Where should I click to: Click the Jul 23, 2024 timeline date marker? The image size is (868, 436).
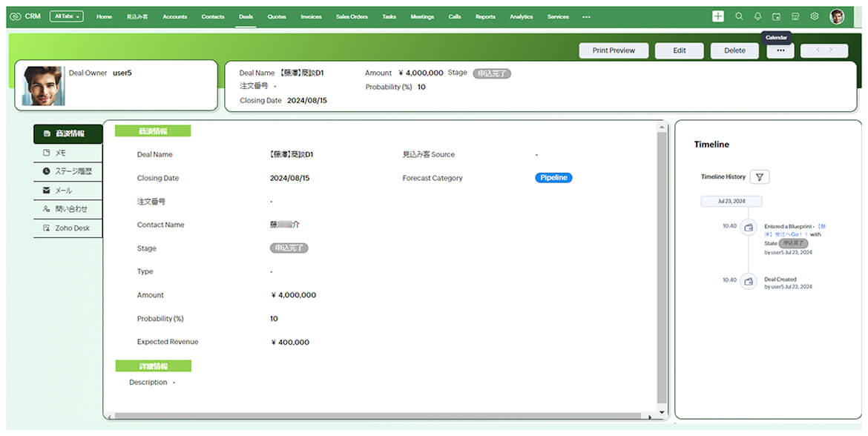(x=731, y=202)
